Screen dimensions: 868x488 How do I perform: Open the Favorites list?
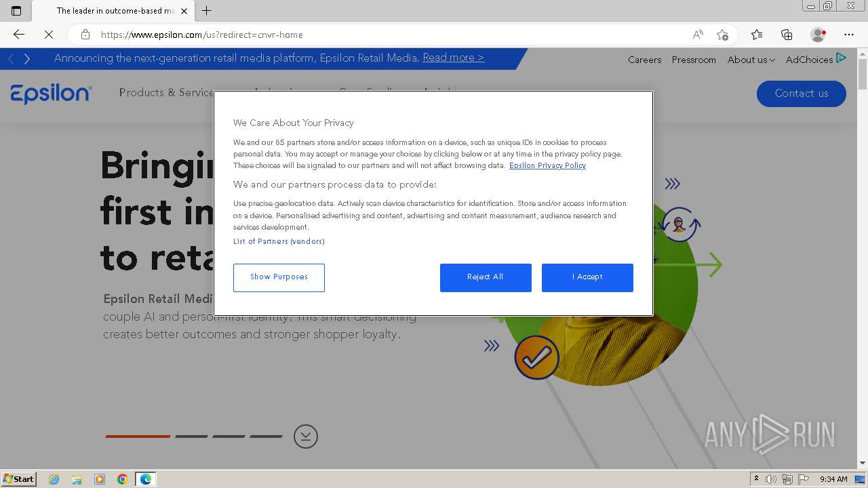click(x=757, y=35)
